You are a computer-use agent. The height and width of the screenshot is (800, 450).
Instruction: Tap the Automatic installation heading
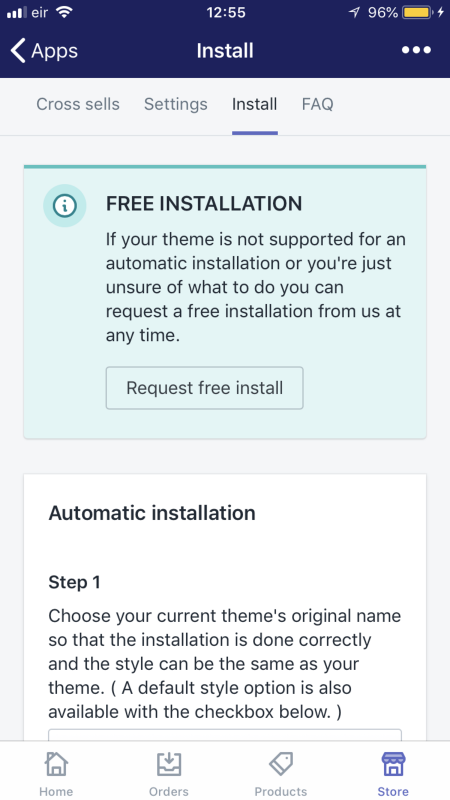(152, 513)
